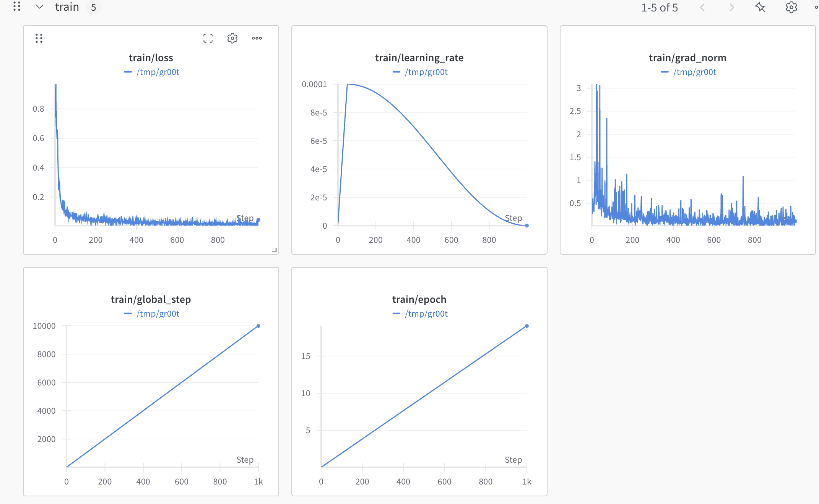This screenshot has width=819, height=504.
Task: Toggle /tmp/gr00t series in train/grad_norm
Action: tap(694, 72)
